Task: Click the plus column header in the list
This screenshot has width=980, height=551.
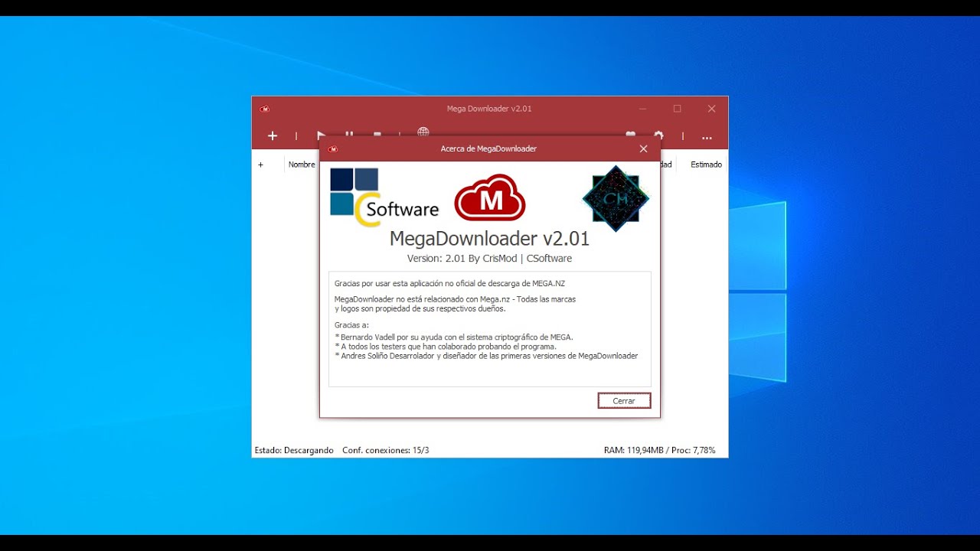Action: pyautogui.click(x=260, y=165)
